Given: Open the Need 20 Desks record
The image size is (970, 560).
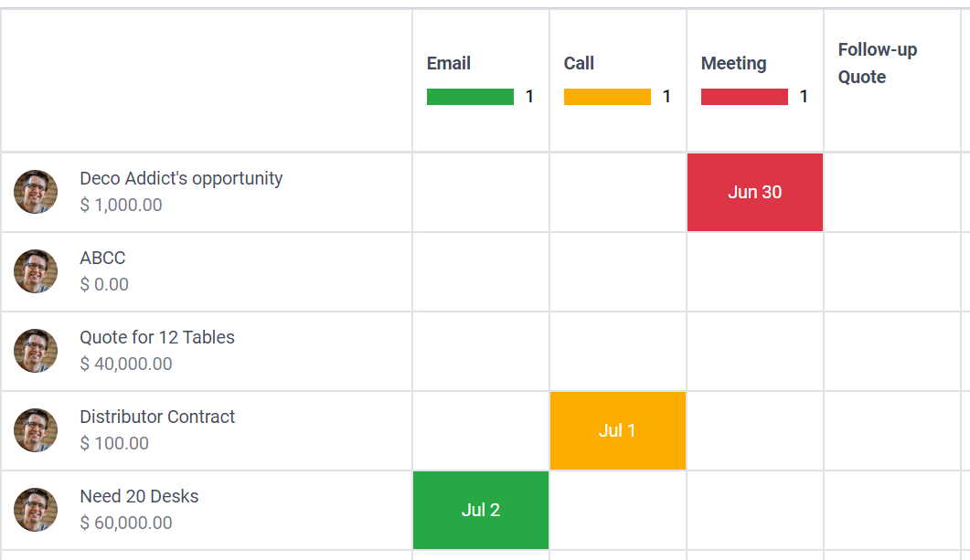Looking at the screenshot, I should point(139,496).
